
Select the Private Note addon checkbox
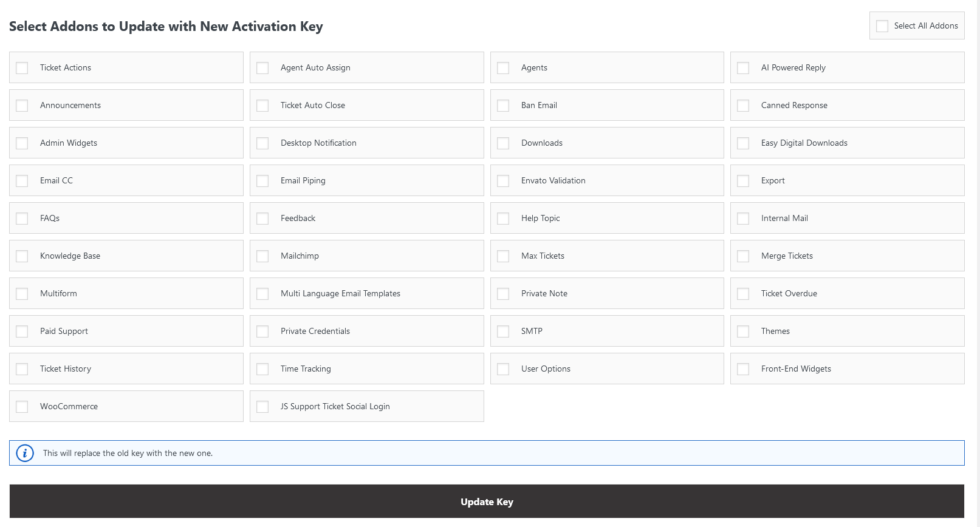pos(503,294)
